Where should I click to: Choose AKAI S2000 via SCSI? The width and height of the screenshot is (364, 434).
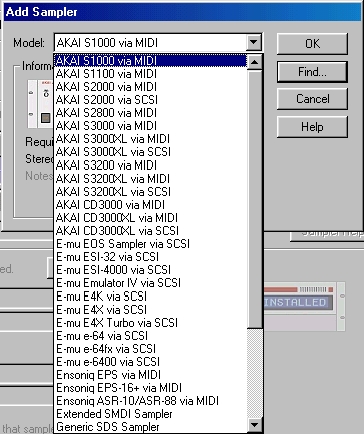pyautogui.click(x=151, y=100)
